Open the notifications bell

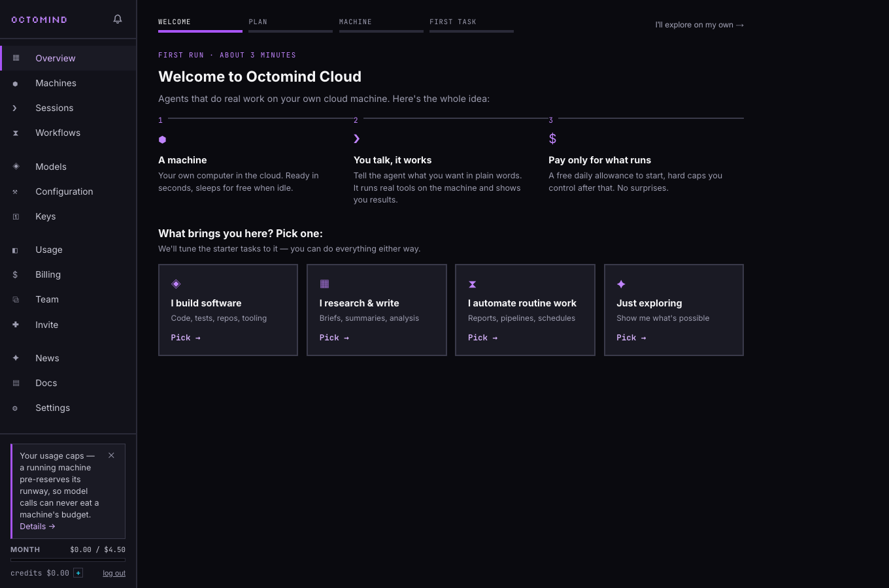point(118,19)
